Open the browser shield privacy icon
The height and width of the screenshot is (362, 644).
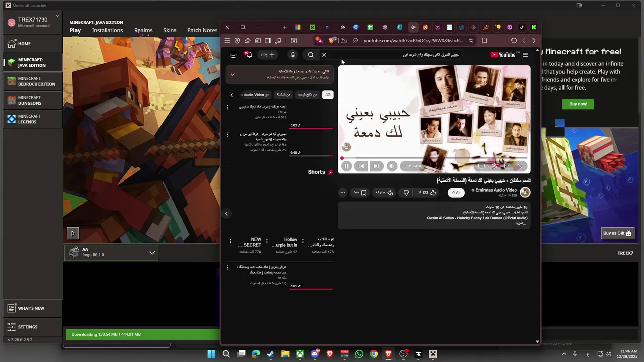tap(237, 41)
